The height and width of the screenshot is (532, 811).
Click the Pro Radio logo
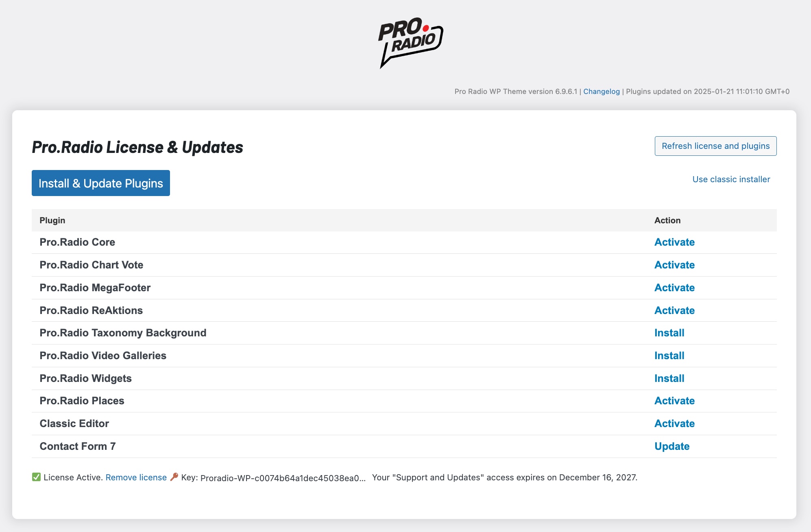[410, 42]
